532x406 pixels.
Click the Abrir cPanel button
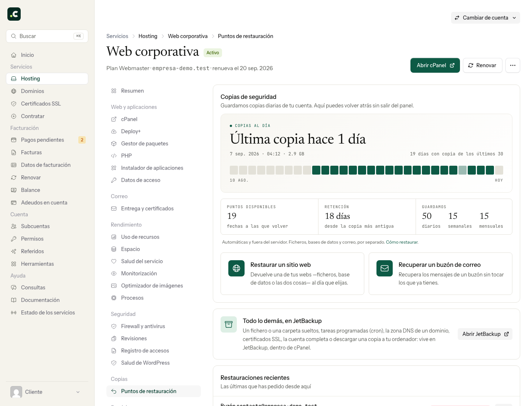[435, 65]
